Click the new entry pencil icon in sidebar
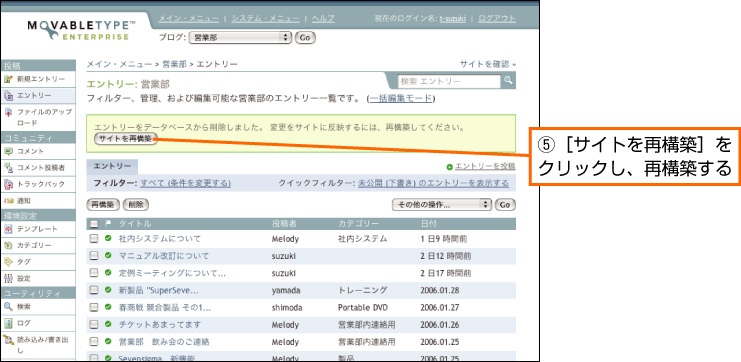 (8, 79)
